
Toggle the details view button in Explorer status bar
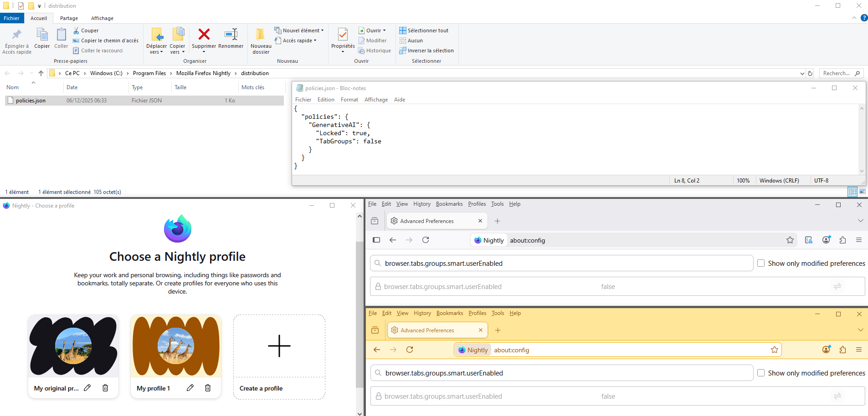click(x=853, y=192)
